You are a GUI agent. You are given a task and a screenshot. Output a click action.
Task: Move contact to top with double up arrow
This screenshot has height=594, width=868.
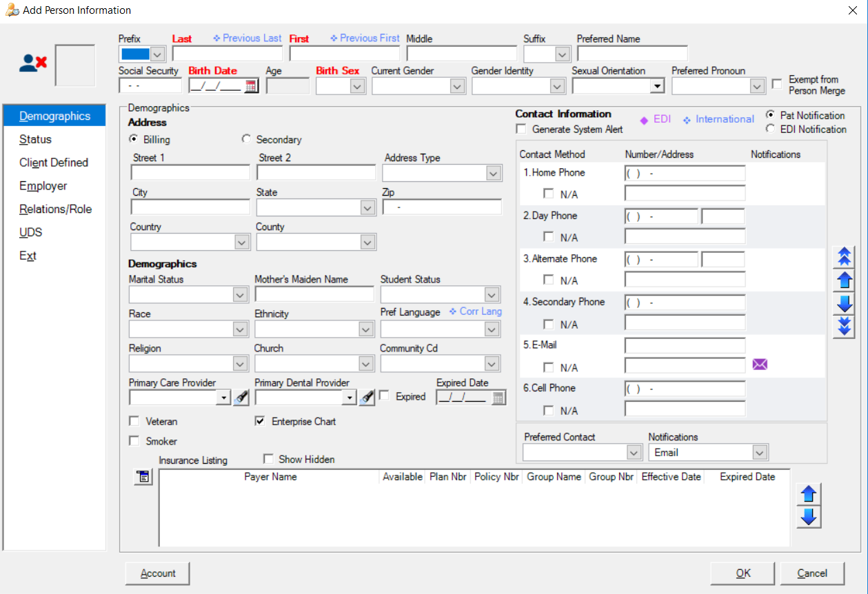tap(844, 256)
